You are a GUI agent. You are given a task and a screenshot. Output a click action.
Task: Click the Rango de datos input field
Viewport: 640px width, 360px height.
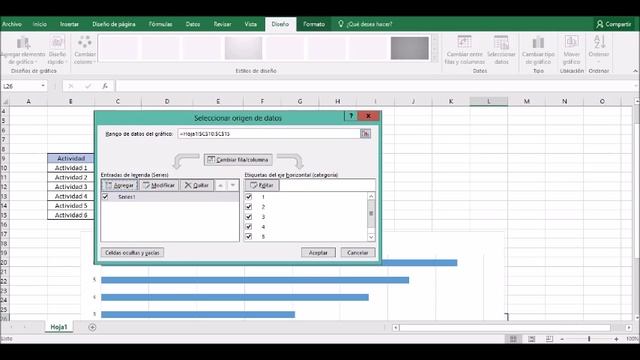[269, 133]
